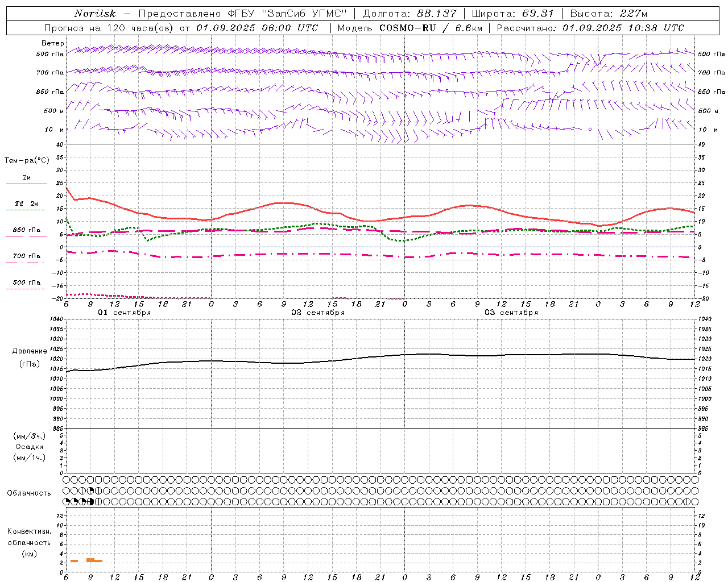This screenshot has height=582, width=728.
Task: Click the model name COSMO-RU / 6.6км
Action: click(431, 28)
